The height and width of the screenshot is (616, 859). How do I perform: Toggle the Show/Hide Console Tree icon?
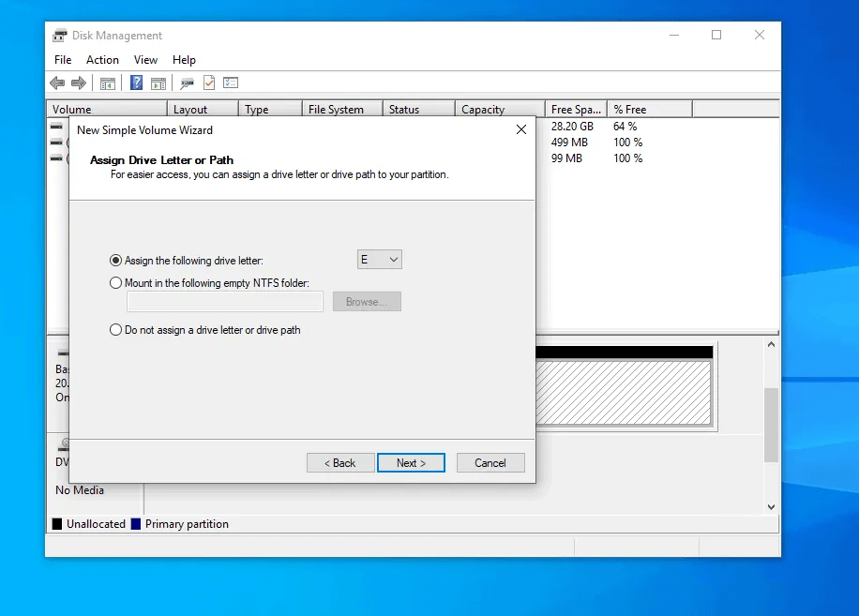click(107, 83)
